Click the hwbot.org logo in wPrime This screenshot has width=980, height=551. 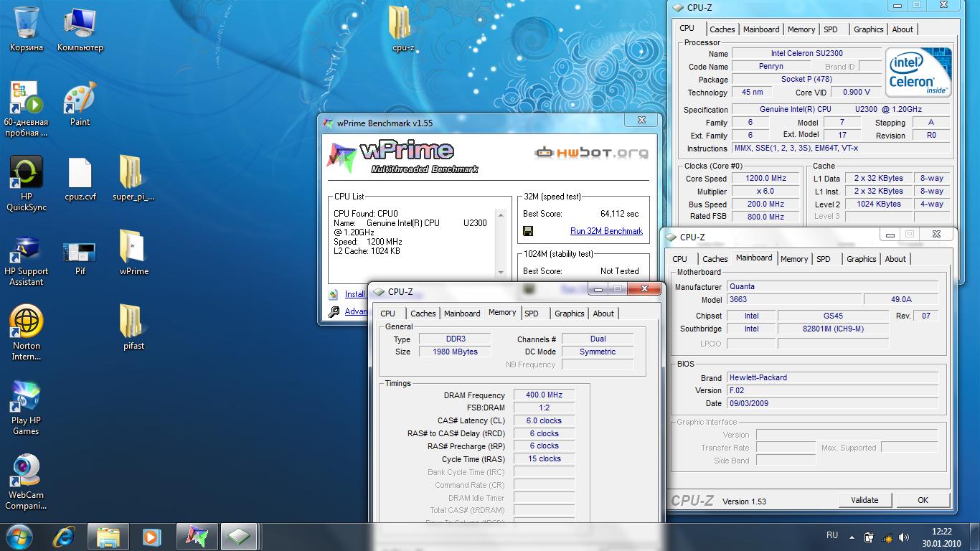pos(592,152)
